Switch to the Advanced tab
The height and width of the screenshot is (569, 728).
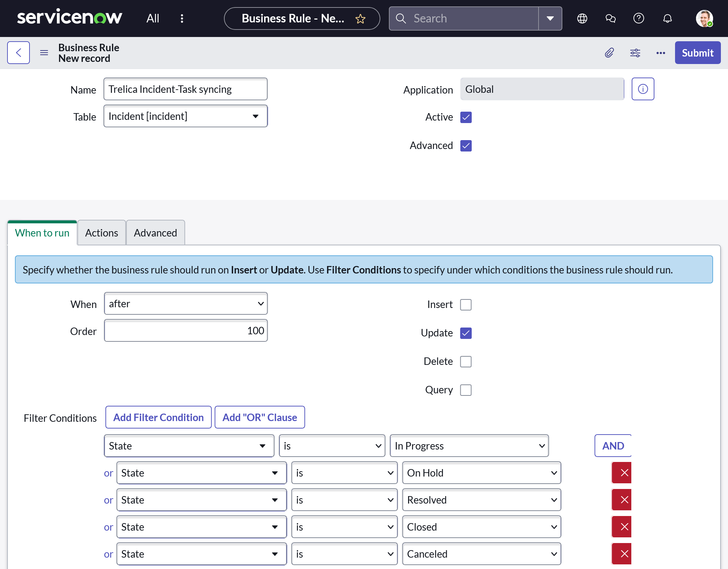click(155, 233)
